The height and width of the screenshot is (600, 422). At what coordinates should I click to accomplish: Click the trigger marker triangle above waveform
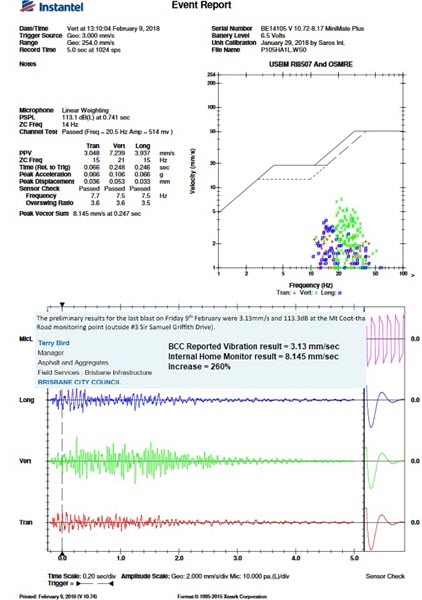[x=62, y=305]
